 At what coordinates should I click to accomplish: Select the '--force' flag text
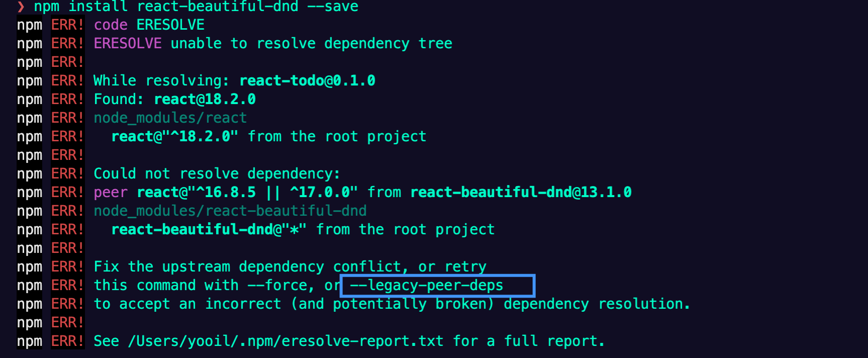(277, 285)
